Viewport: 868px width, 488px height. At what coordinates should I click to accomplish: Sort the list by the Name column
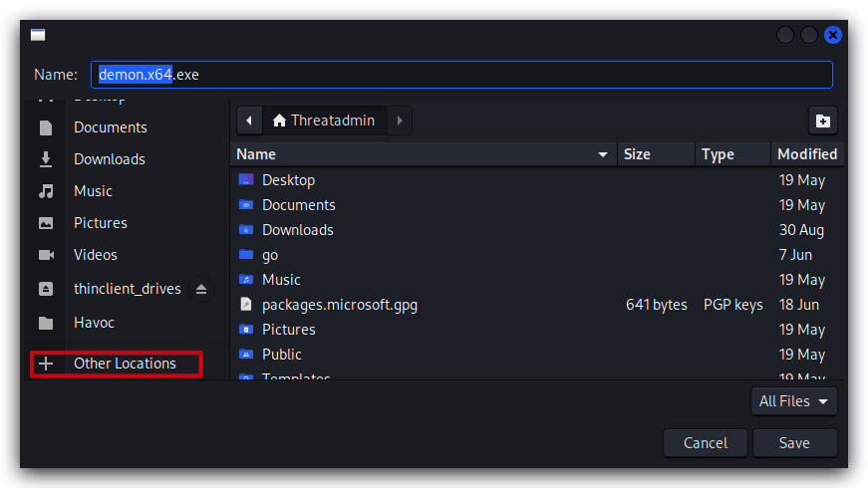pos(424,154)
